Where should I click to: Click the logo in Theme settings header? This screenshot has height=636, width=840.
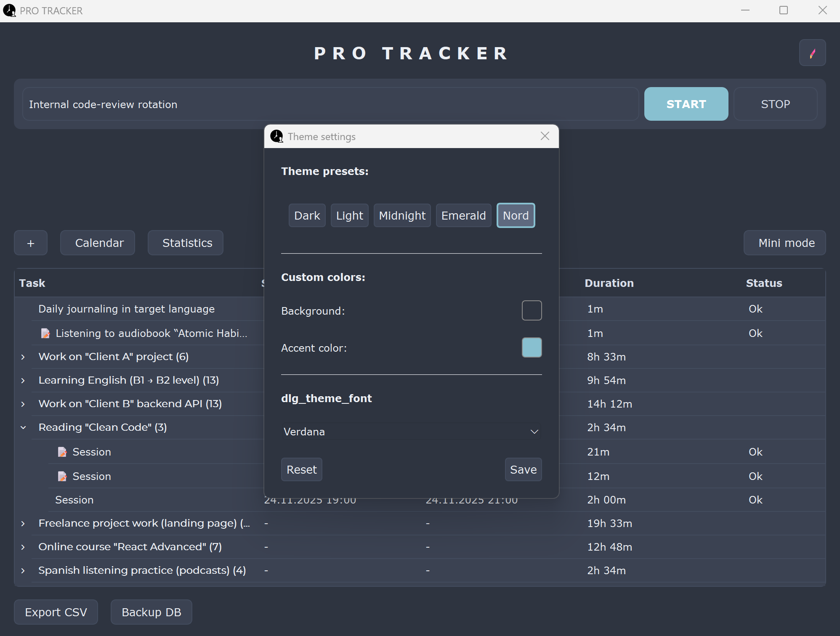point(277,136)
